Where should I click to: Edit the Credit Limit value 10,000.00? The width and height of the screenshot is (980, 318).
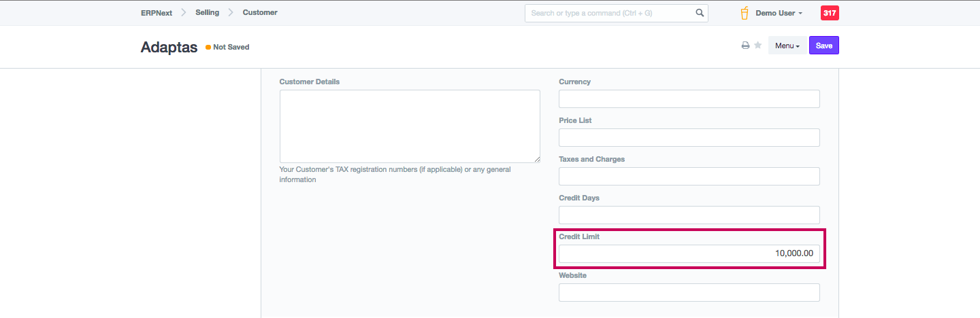[689, 254]
